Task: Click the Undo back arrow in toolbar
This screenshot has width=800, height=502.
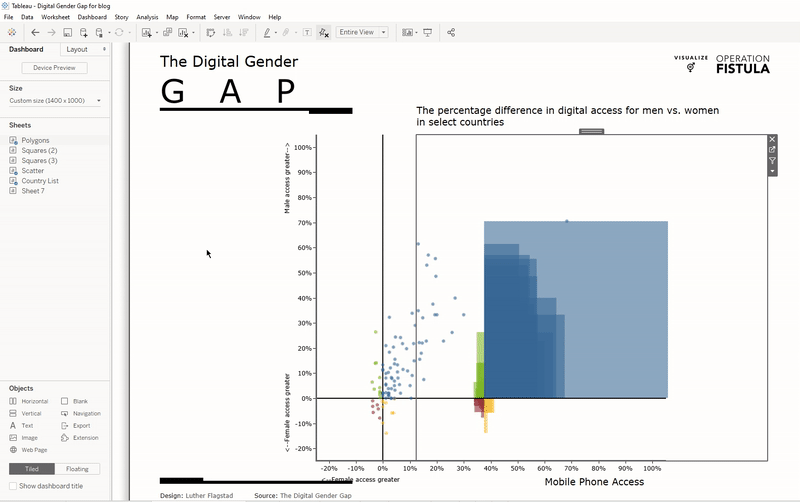Action: [x=35, y=33]
